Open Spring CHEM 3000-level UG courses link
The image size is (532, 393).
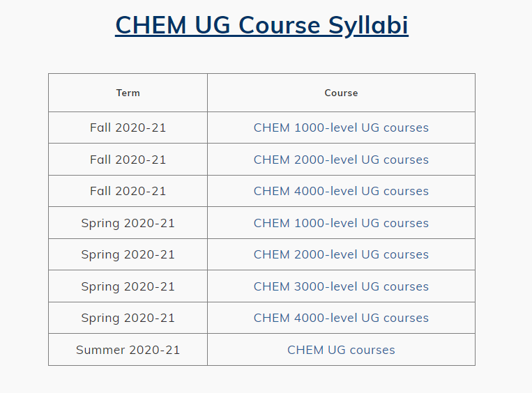341,286
